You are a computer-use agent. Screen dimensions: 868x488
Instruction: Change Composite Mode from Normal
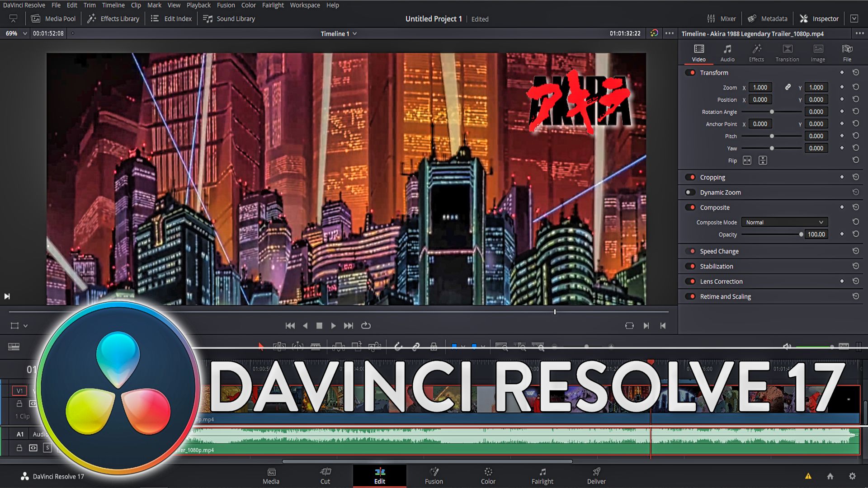pyautogui.click(x=784, y=222)
